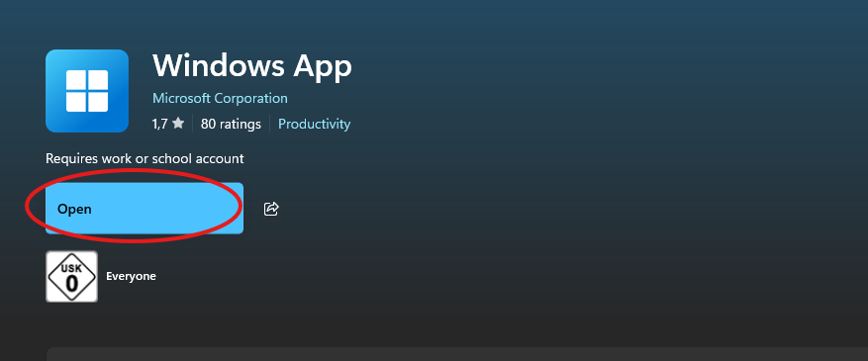Image resolution: width=868 pixels, height=361 pixels.
Task: Click the Requires work or school account note
Action: [x=145, y=158]
